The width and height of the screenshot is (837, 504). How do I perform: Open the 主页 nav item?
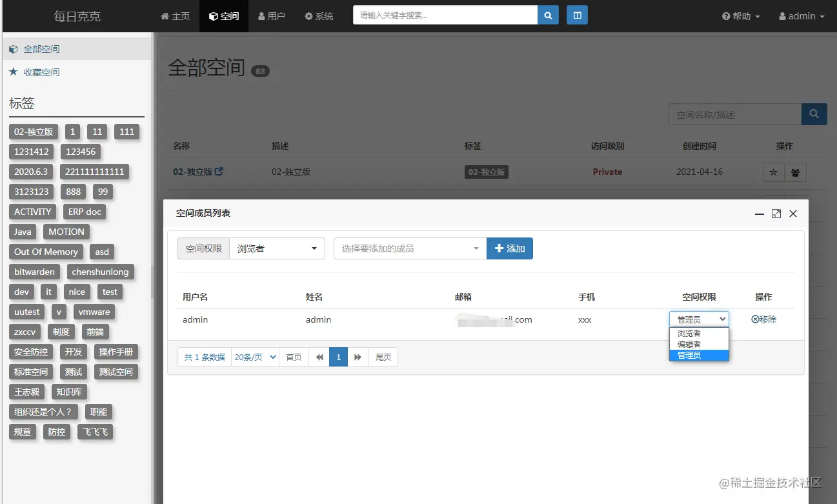pyautogui.click(x=175, y=16)
